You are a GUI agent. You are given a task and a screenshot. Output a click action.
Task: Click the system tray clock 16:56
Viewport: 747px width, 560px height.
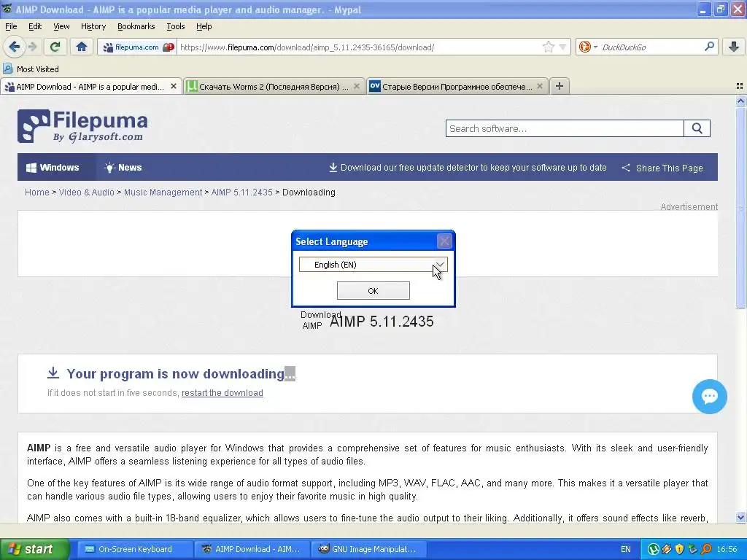click(727, 549)
